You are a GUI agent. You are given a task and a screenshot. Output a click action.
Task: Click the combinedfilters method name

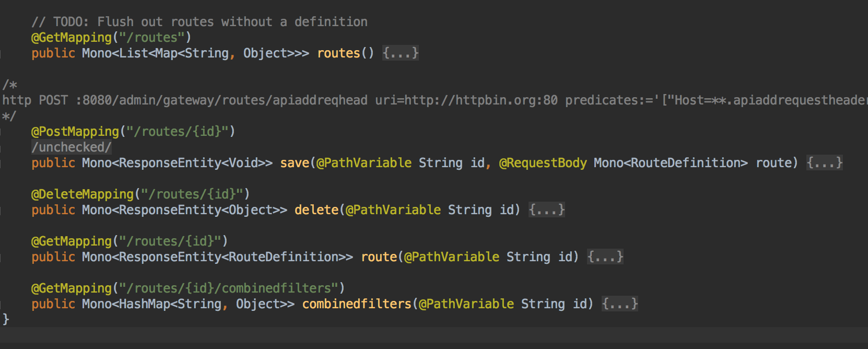[357, 304]
